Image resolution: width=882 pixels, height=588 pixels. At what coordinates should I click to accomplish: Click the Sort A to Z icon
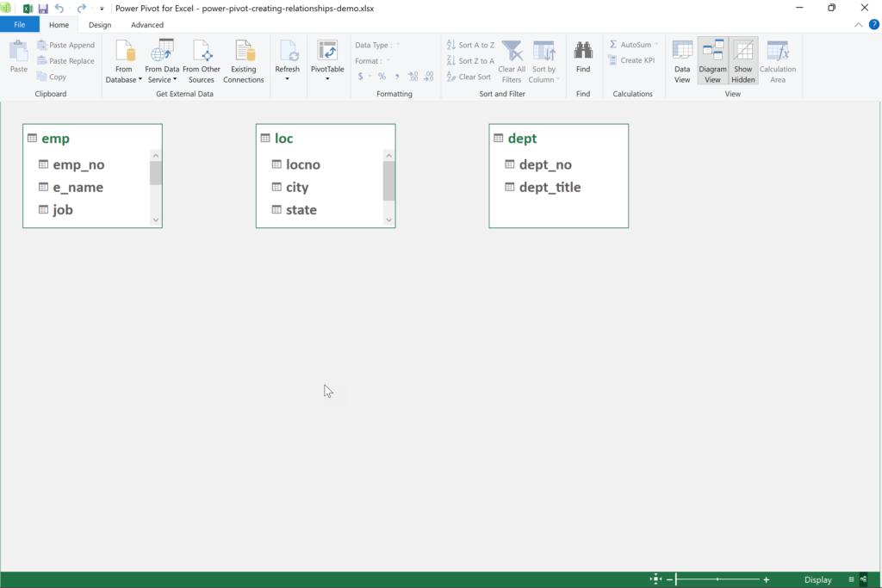[x=470, y=44]
